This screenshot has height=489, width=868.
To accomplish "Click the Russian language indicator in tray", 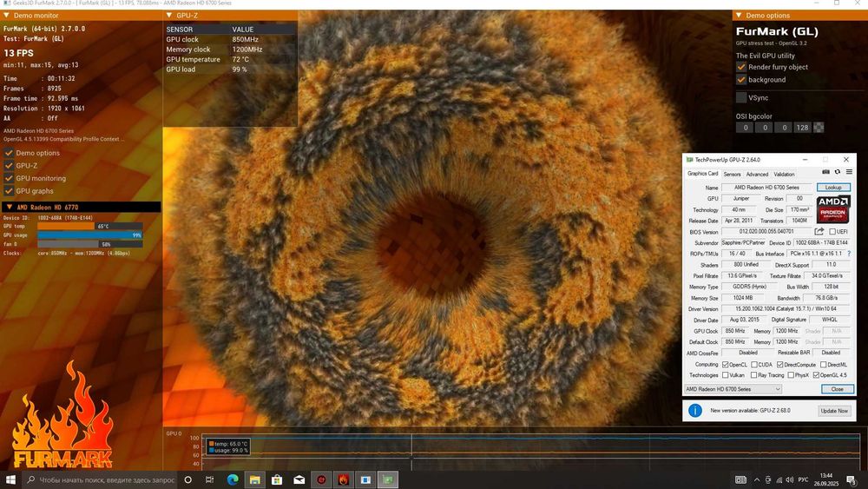I will coord(803,479).
